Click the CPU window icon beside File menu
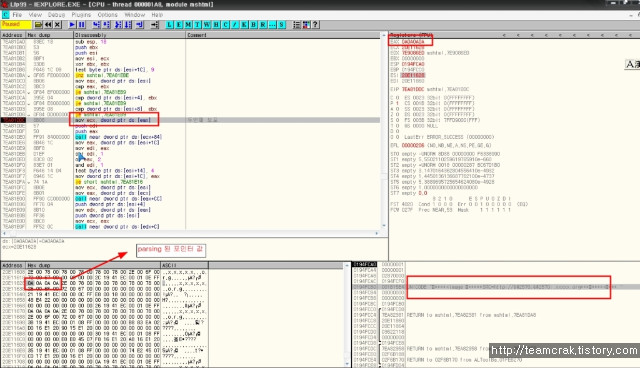 (x=5, y=15)
